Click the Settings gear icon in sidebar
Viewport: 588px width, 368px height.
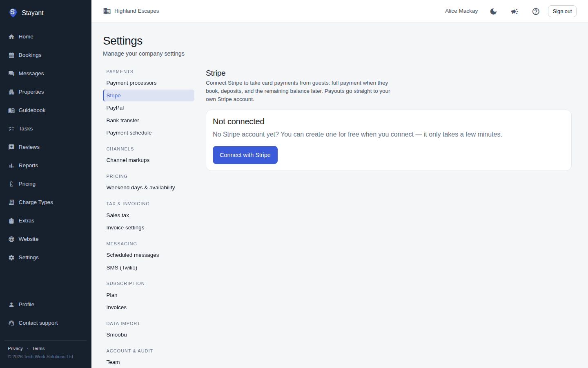11,258
